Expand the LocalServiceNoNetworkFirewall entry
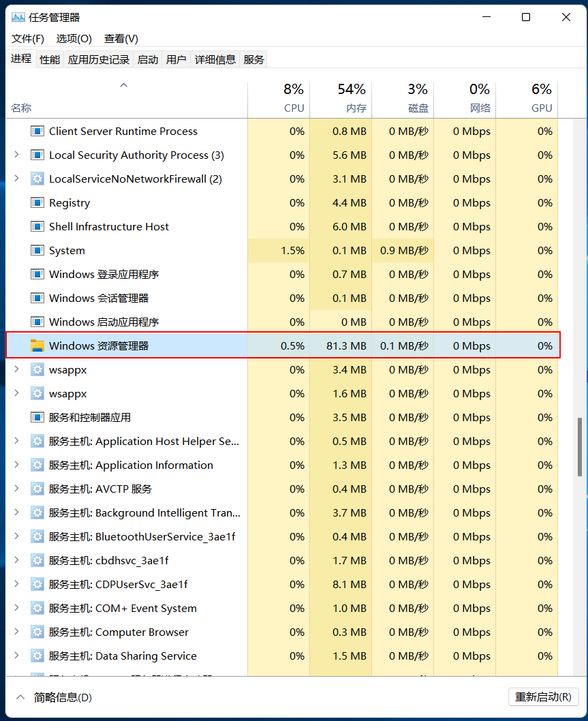The width and height of the screenshot is (588, 721). click(15, 179)
